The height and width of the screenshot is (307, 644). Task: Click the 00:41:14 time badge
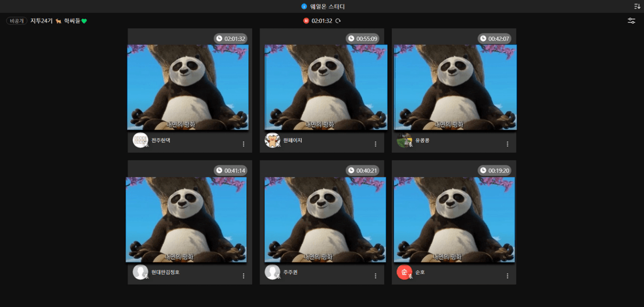tap(230, 170)
